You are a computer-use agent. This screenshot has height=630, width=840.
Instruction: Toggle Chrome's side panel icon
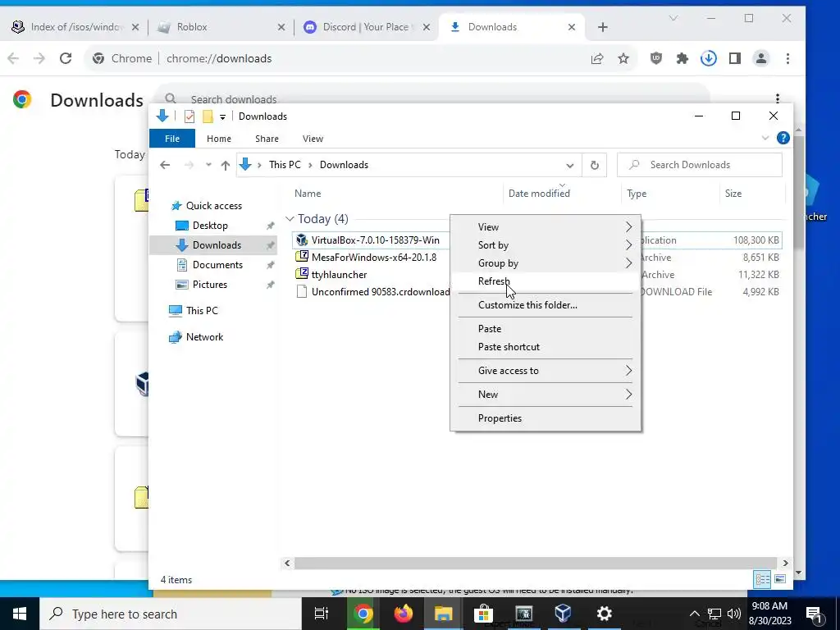click(734, 58)
